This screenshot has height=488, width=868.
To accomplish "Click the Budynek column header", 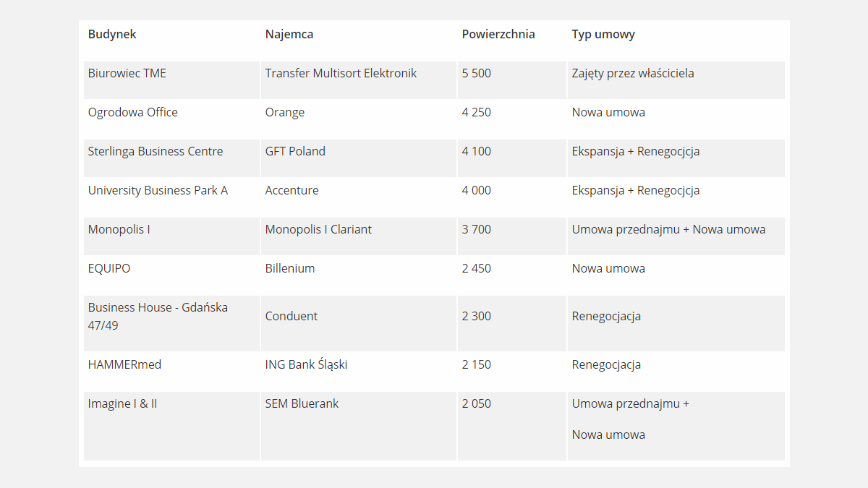I will point(112,34).
